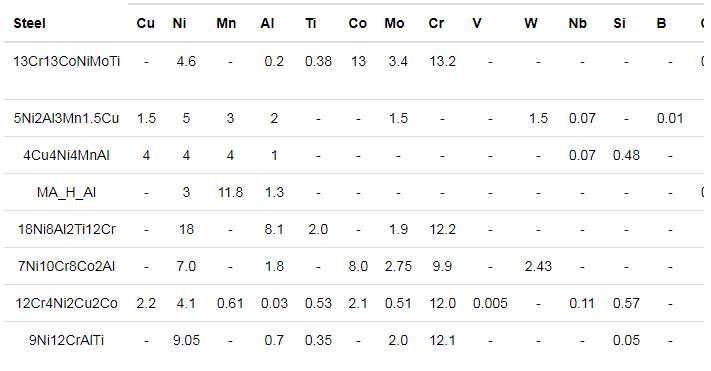Select the Mn column header

coord(226,23)
